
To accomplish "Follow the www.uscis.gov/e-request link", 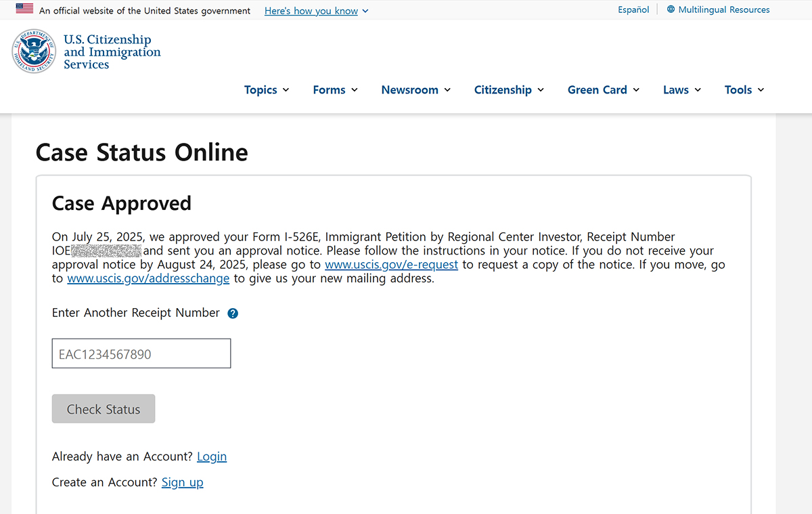I will [x=391, y=265].
